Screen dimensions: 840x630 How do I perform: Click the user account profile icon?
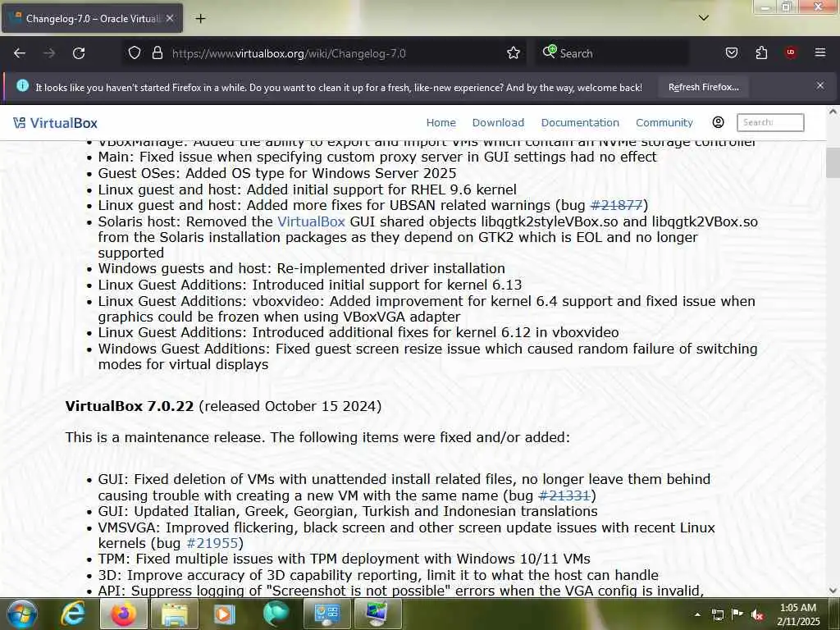[718, 122]
